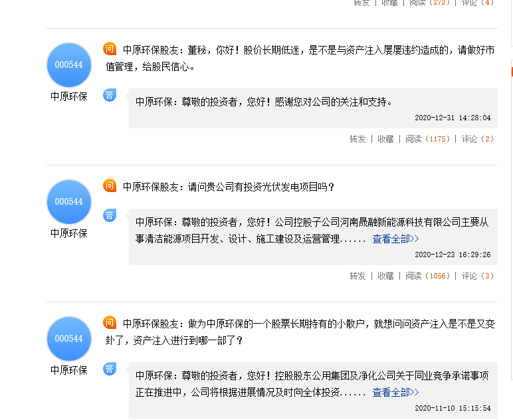Click the orange 问 icon on the photovoltaic question
513x420 pixels.
point(110,186)
